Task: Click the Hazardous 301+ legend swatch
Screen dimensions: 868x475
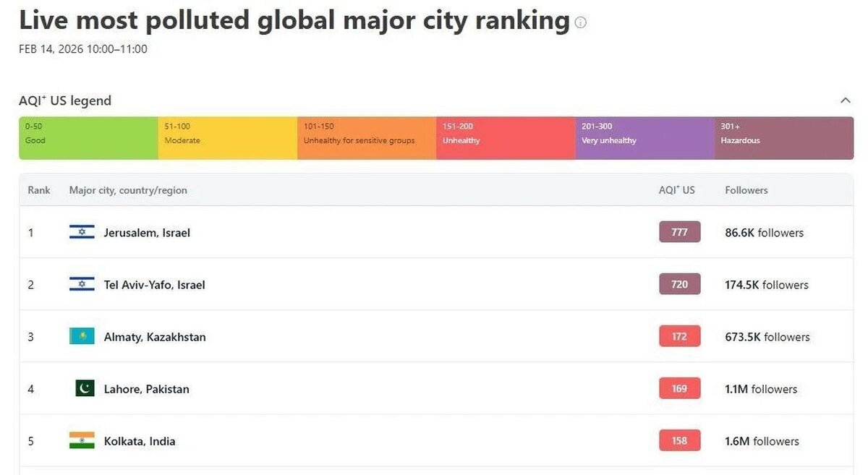Action: tap(783, 138)
